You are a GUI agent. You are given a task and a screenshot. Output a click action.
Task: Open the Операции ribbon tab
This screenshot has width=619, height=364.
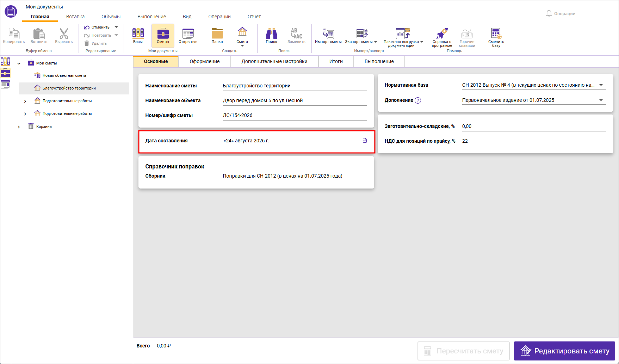(x=219, y=17)
